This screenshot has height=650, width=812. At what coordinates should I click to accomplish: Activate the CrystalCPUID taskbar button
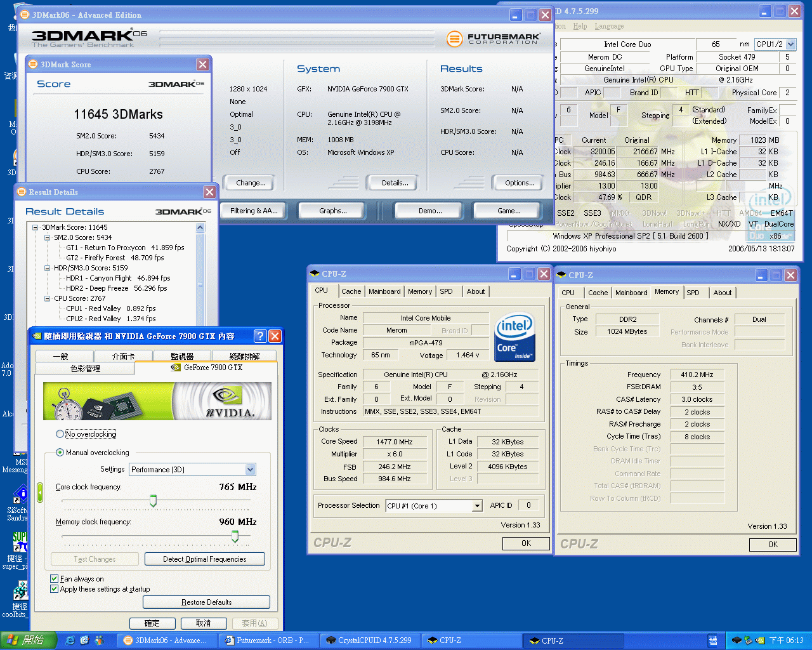point(370,640)
